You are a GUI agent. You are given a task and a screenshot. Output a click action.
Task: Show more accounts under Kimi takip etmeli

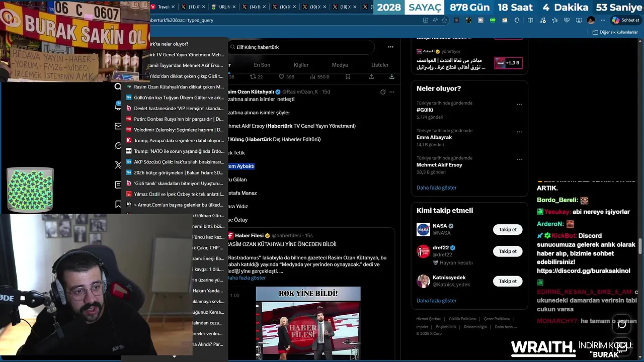[x=436, y=301]
